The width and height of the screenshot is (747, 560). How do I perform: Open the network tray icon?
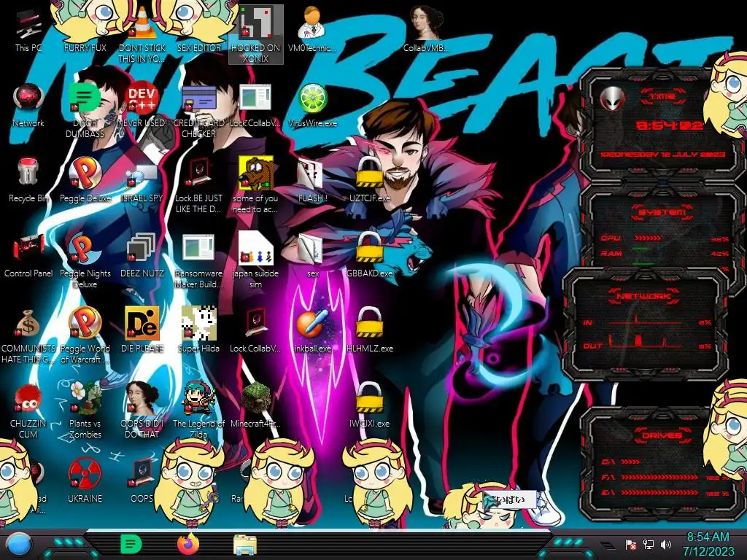[x=649, y=544]
